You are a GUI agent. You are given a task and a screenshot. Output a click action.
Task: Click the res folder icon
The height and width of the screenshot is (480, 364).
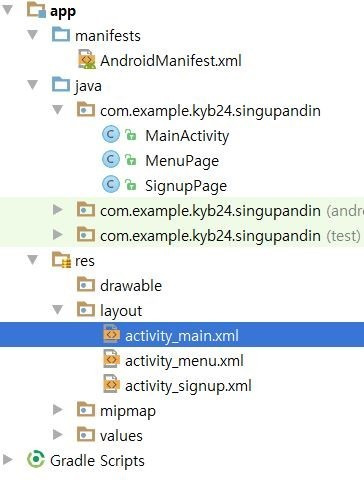[x=61, y=260]
